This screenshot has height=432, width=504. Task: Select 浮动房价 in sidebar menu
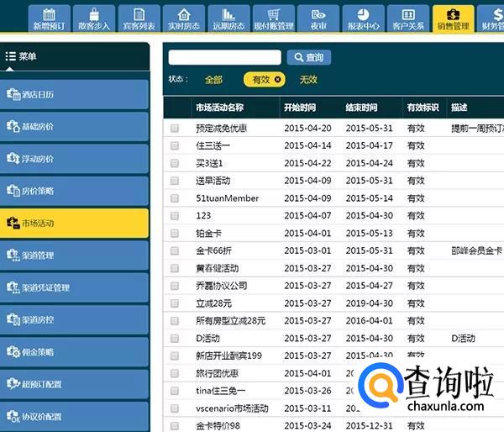click(x=74, y=159)
